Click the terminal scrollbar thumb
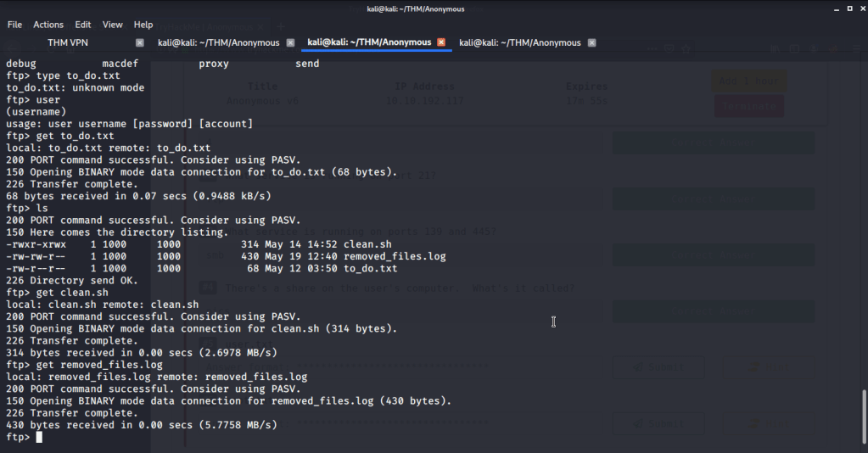The width and height of the screenshot is (868, 453). [863, 417]
